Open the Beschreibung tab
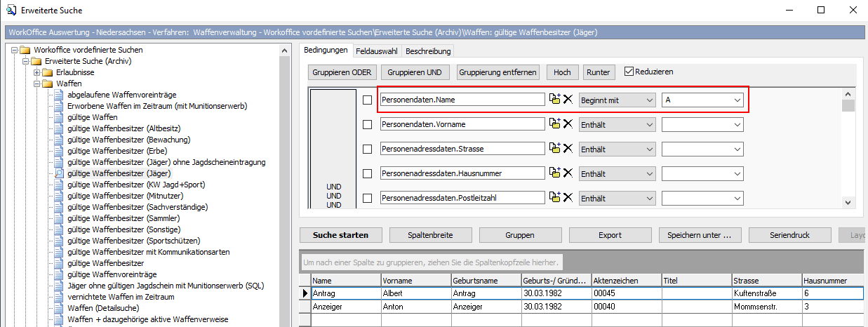This screenshot has height=327, width=868. (428, 51)
